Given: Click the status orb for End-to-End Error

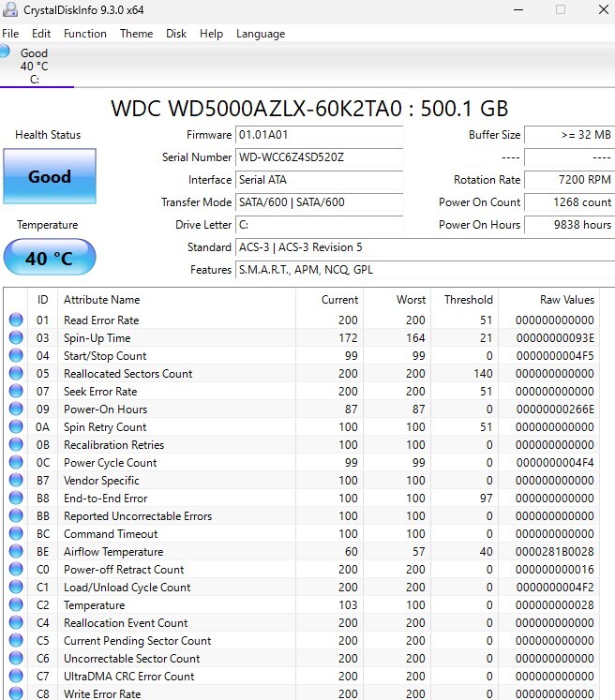Looking at the screenshot, I should pyautogui.click(x=16, y=498).
